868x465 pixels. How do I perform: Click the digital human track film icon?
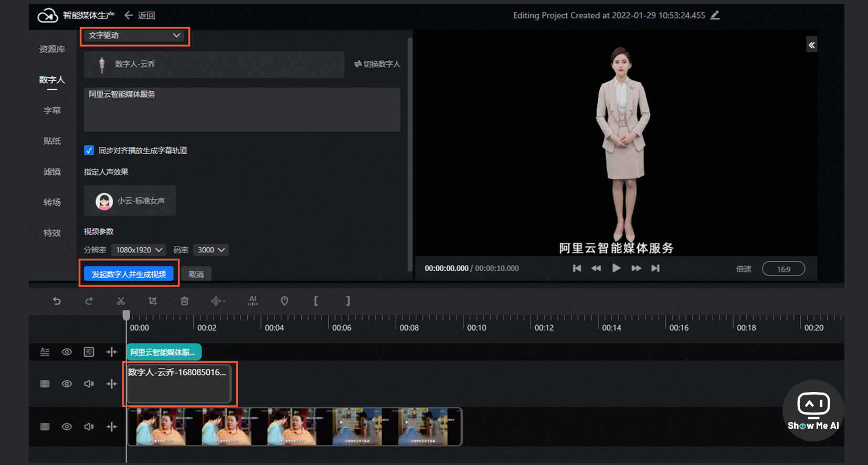pos(45,384)
